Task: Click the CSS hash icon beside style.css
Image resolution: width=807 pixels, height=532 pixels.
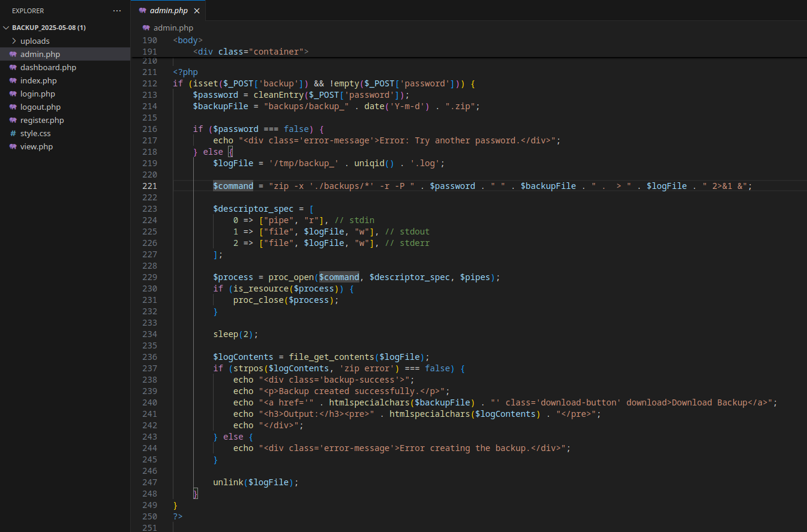Action: 13,133
